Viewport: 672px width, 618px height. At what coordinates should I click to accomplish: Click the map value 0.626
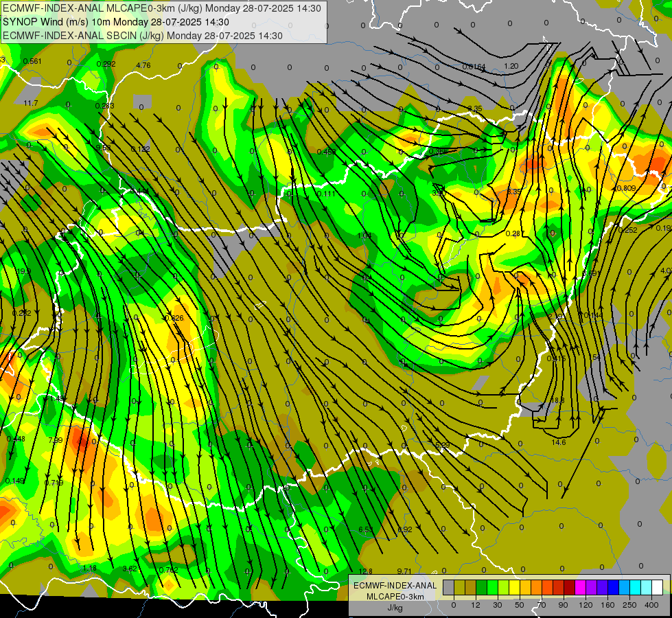tap(174, 318)
